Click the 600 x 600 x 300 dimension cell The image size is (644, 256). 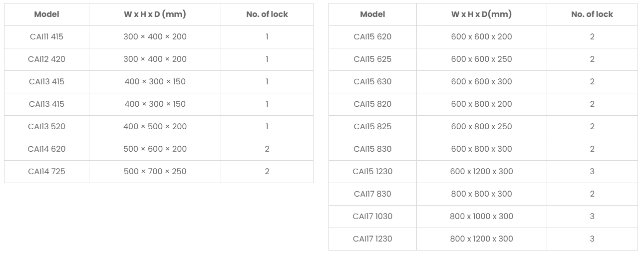pyautogui.click(x=481, y=82)
